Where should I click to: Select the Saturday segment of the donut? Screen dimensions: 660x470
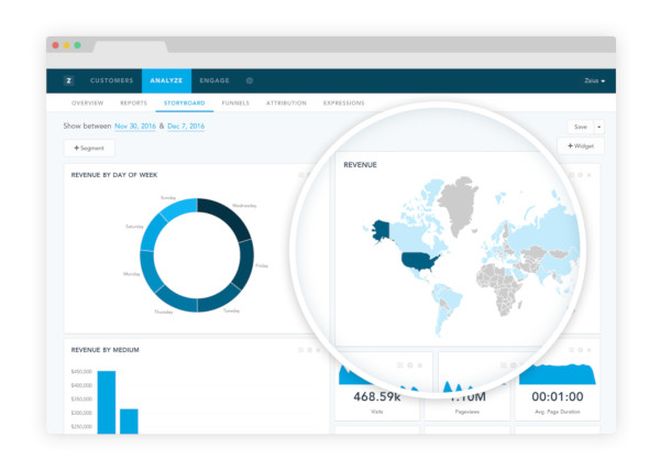pos(153,230)
